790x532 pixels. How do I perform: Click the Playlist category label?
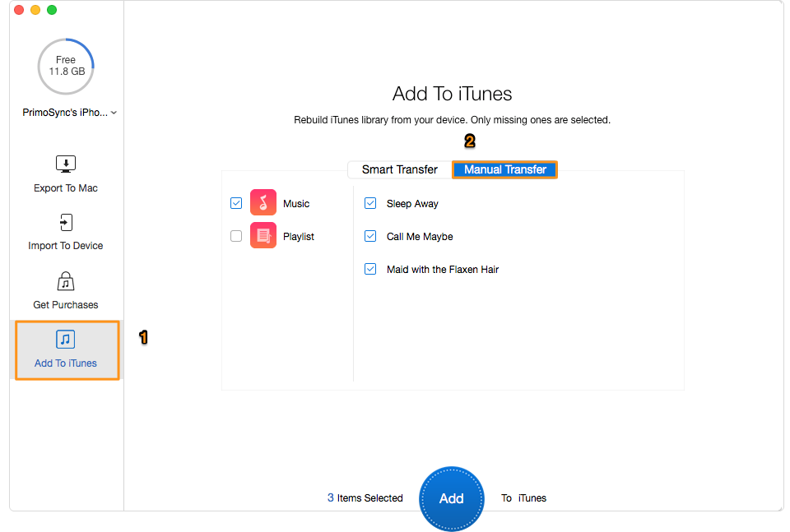click(298, 237)
